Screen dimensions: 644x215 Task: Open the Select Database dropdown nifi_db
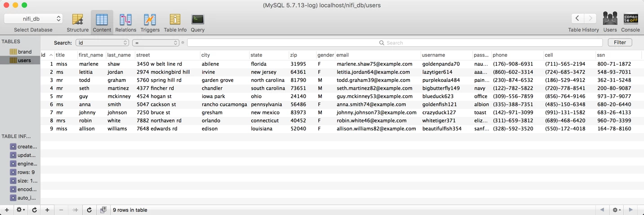[33, 19]
